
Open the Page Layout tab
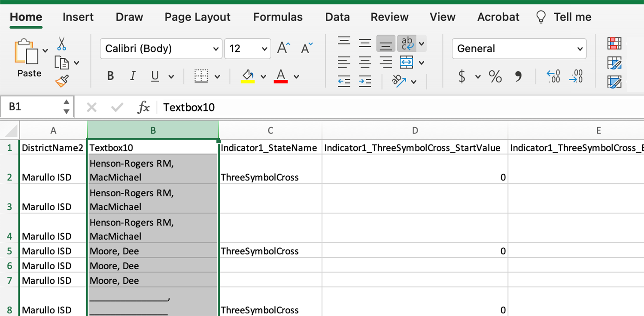click(197, 17)
